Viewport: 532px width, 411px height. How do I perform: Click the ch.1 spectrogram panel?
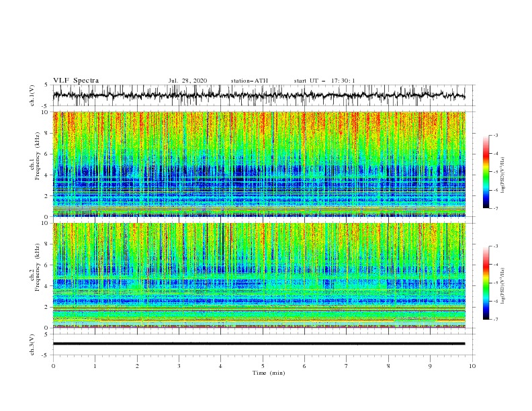259,164
